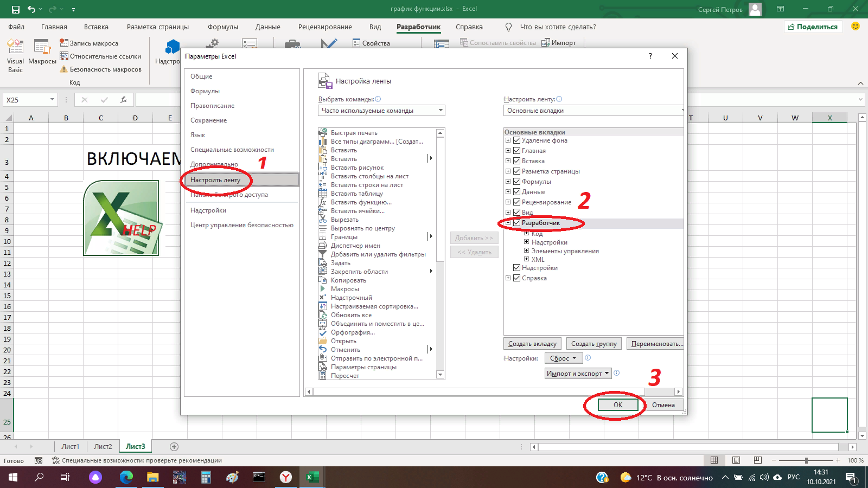Open the Name Box dropdown arrow

52,100
